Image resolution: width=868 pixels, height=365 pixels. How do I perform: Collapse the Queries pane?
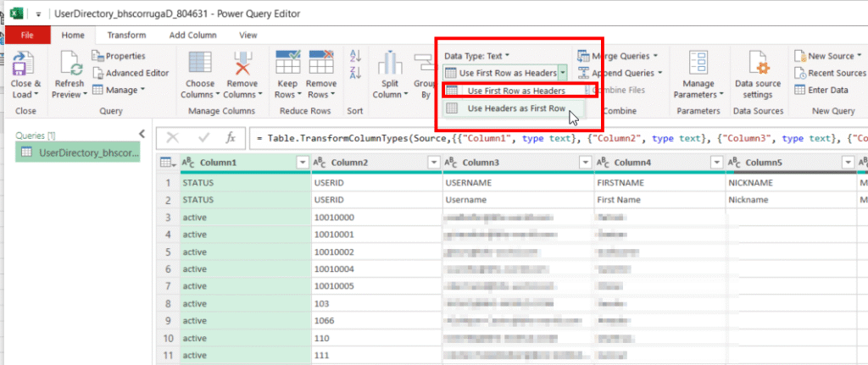[x=142, y=134]
